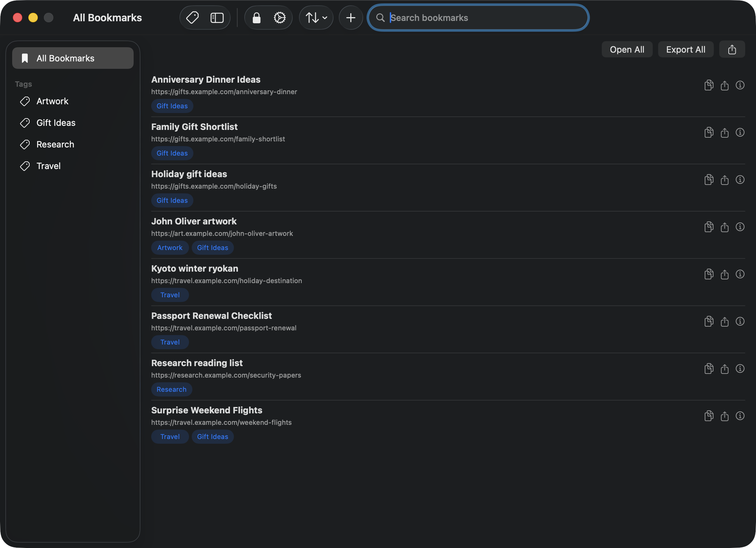The height and width of the screenshot is (548, 756).
Task: Open the tags toolbar icon
Action: (193, 18)
